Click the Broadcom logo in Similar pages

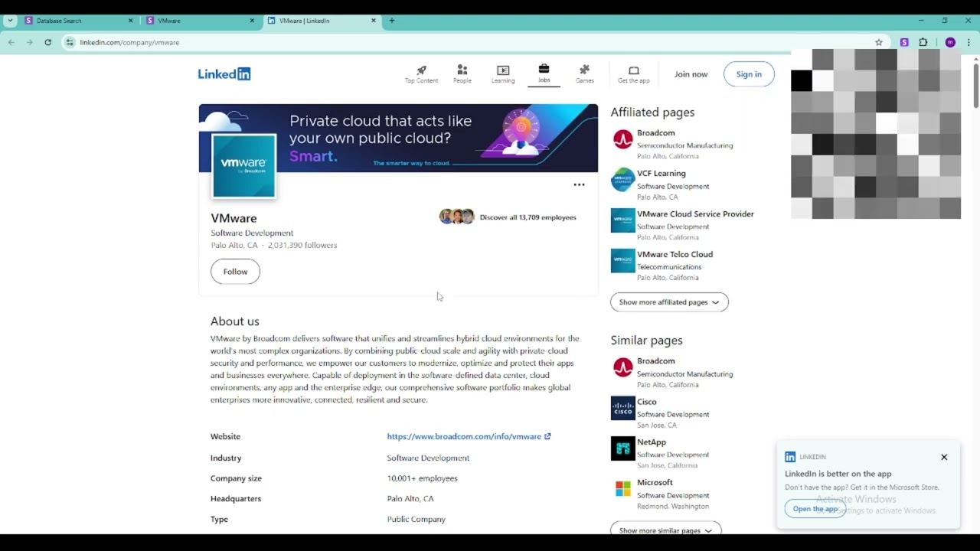click(623, 367)
